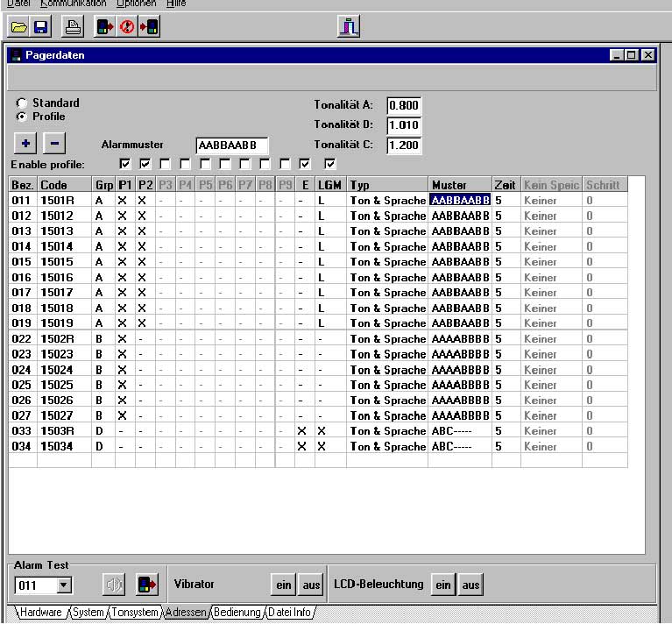Click the open file folder icon
This screenshot has width=672, height=624.
coord(18,27)
